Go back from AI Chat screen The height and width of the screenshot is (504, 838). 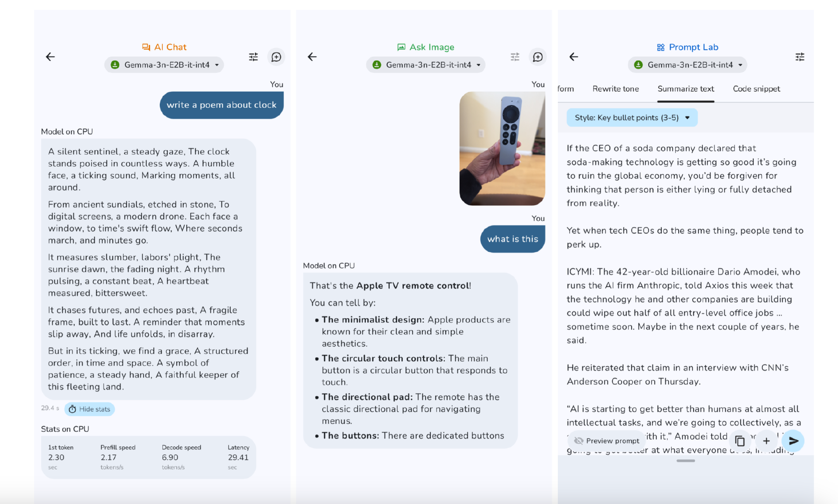click(51, 57)
